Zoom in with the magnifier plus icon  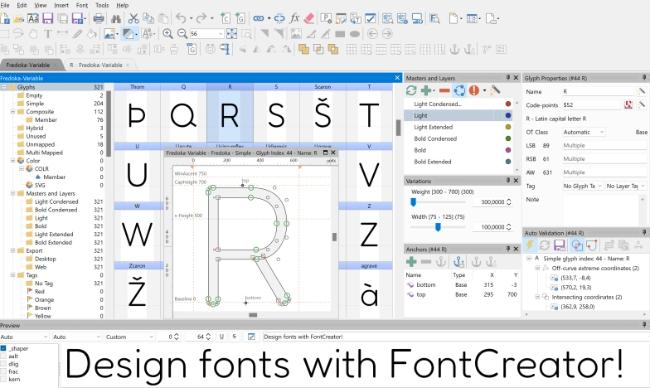tap(167, 34)
